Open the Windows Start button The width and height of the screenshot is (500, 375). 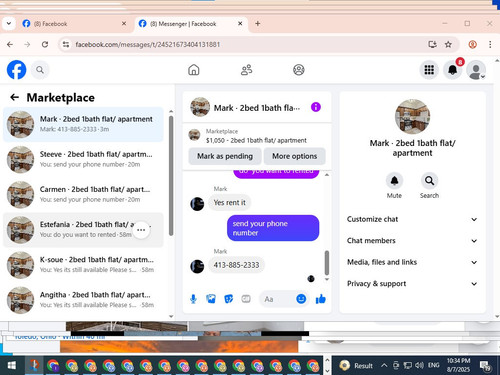[12, 366]
